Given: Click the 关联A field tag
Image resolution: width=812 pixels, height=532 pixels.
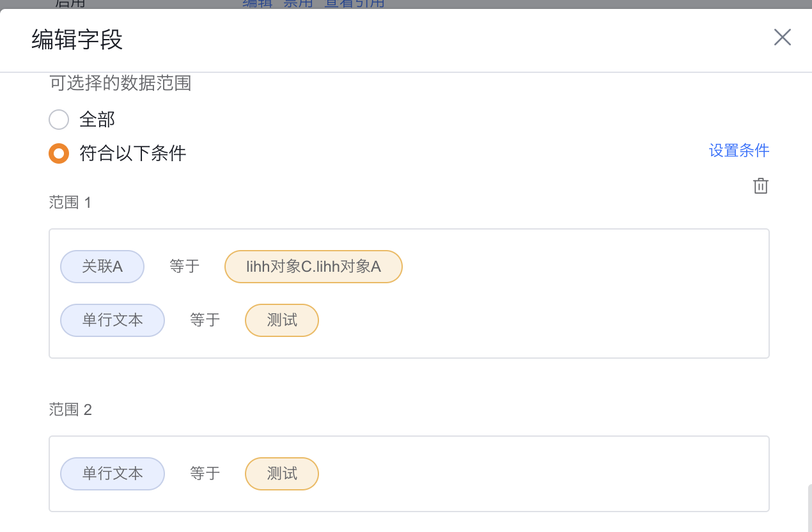Looking at the screenshot, I should (x=102, y=267).
